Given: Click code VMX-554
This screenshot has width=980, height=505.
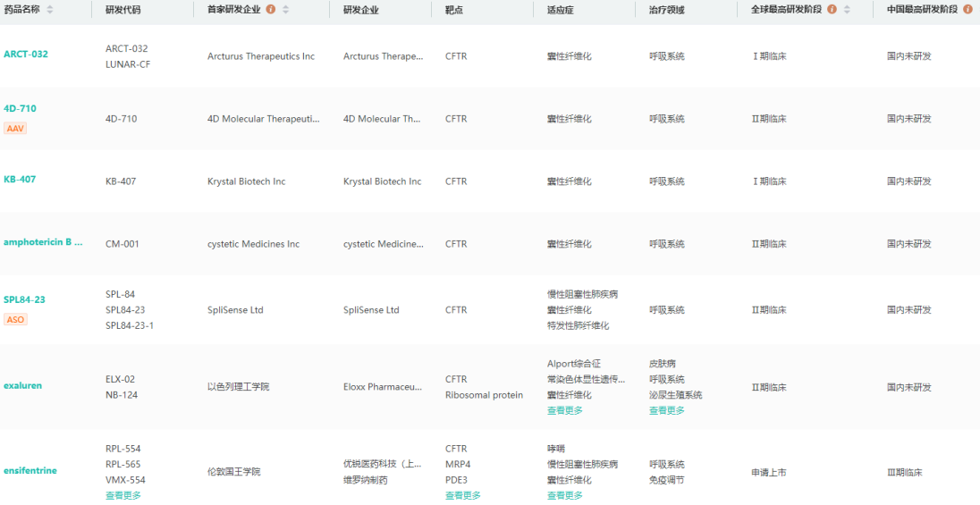Looking at the screenshot, I should (124, 480).
